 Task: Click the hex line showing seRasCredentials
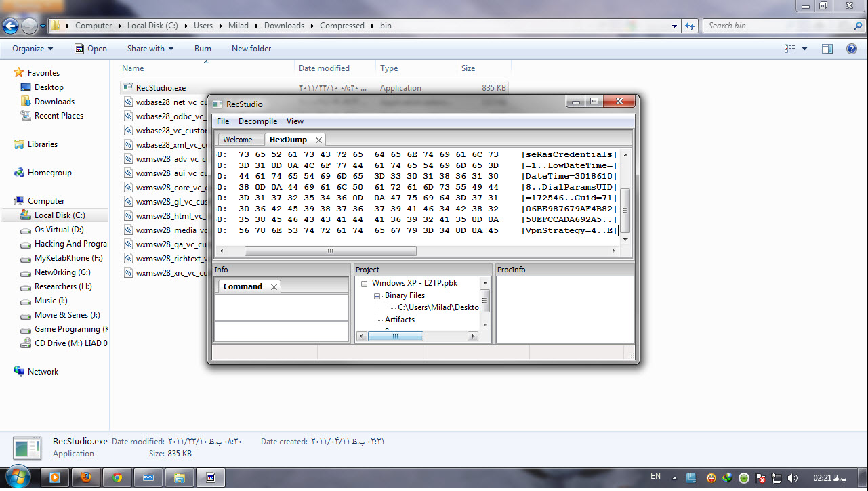(x=417, y=154)
